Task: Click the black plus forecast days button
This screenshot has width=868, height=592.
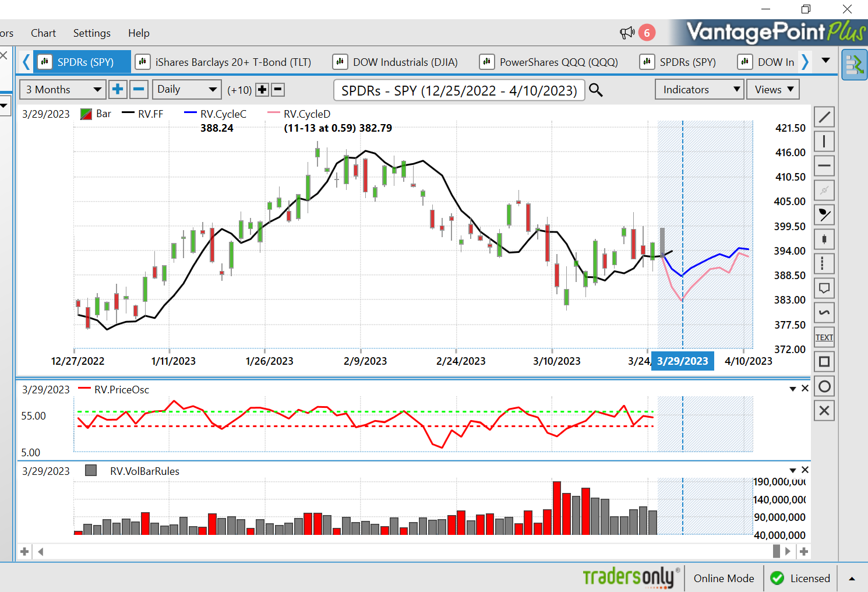Action: [x=262, y=90]
